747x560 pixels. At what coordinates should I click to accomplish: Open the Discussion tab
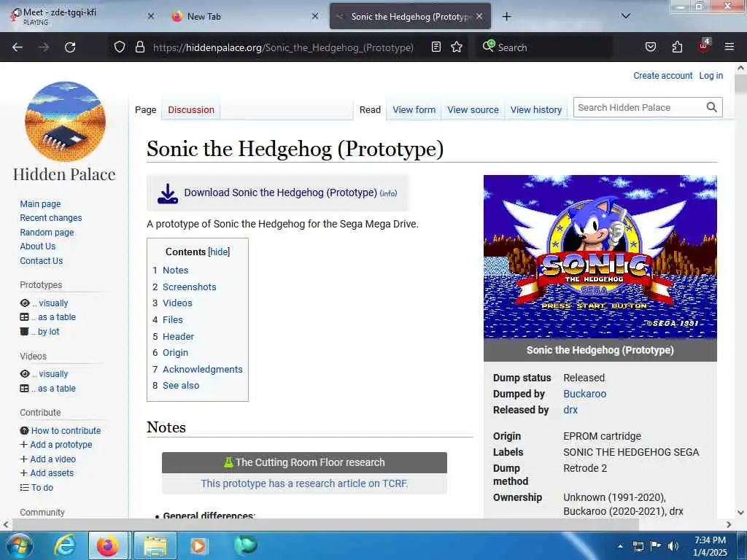coord(191,110)
